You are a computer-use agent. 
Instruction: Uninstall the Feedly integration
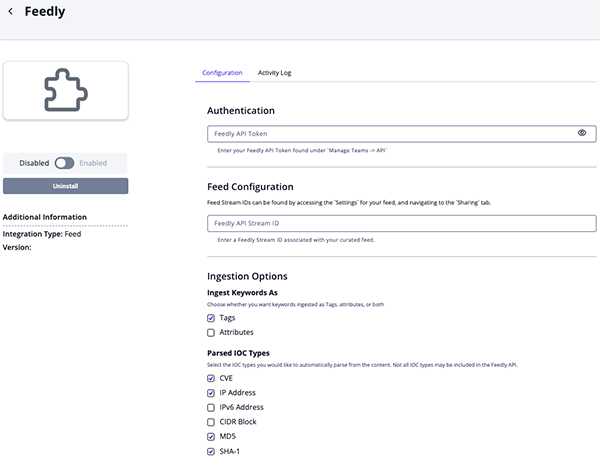tap(65, 186)
